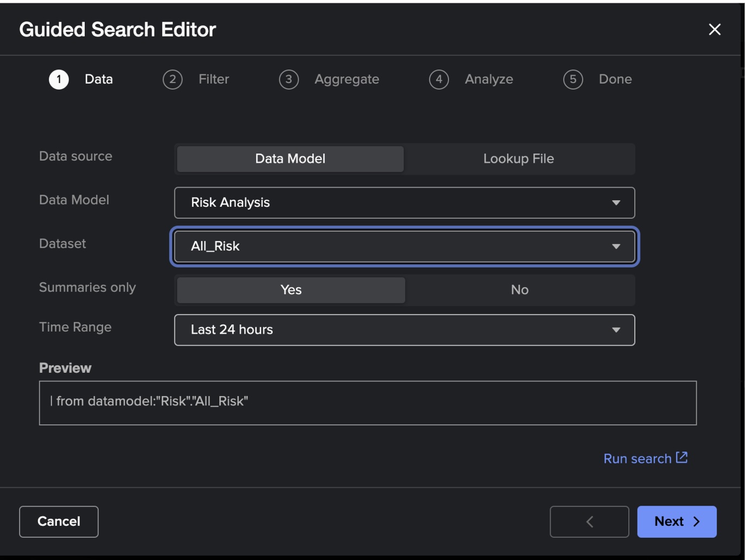Click the step 3 Aggregate circle icon
745x560 pixels.
(289, 80)
